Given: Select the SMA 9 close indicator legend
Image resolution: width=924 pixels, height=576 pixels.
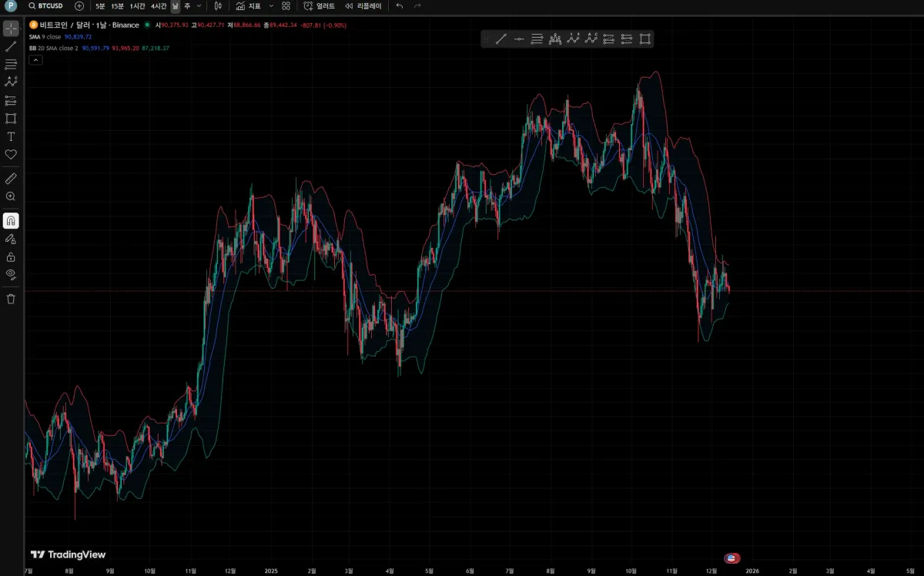Looking at the screenshot, I should tap(45, 36).
